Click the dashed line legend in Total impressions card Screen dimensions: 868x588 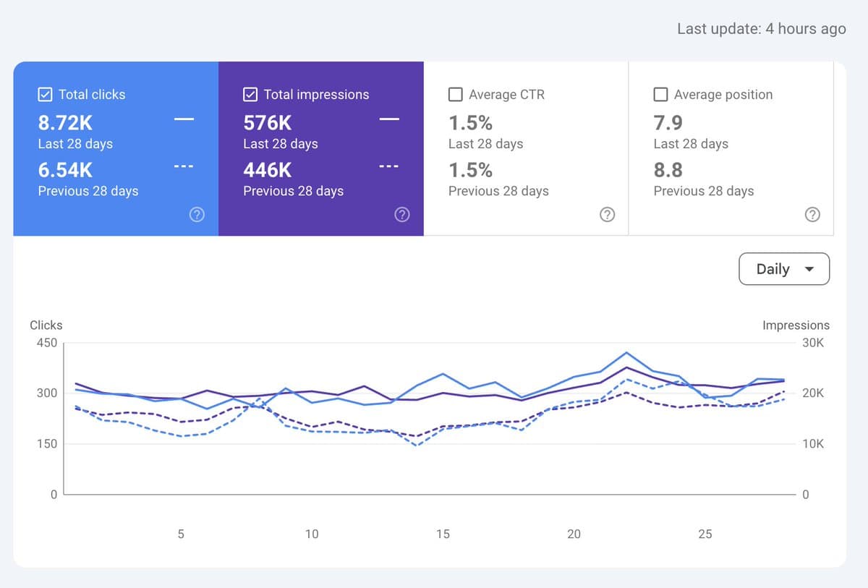pos(389,166)
